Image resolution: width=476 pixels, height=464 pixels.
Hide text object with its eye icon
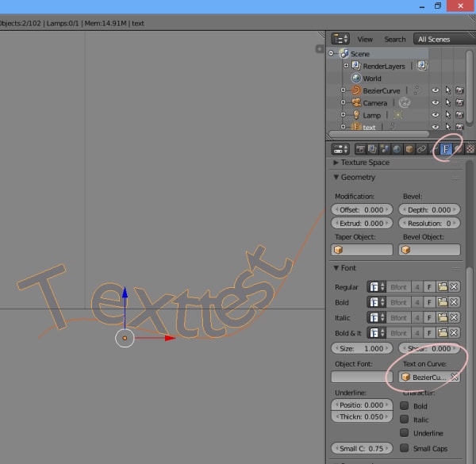435,127
